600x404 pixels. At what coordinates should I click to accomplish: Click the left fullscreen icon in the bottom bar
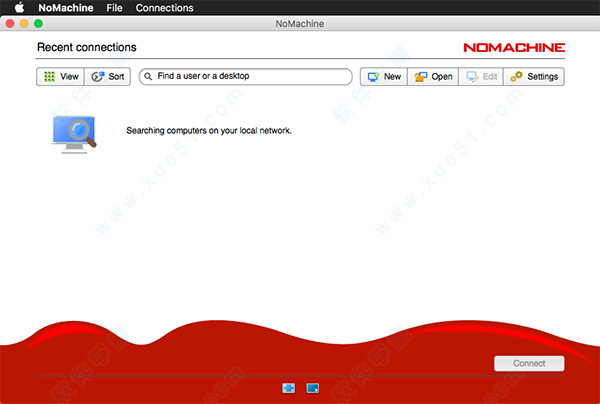(x=289, y=388)
